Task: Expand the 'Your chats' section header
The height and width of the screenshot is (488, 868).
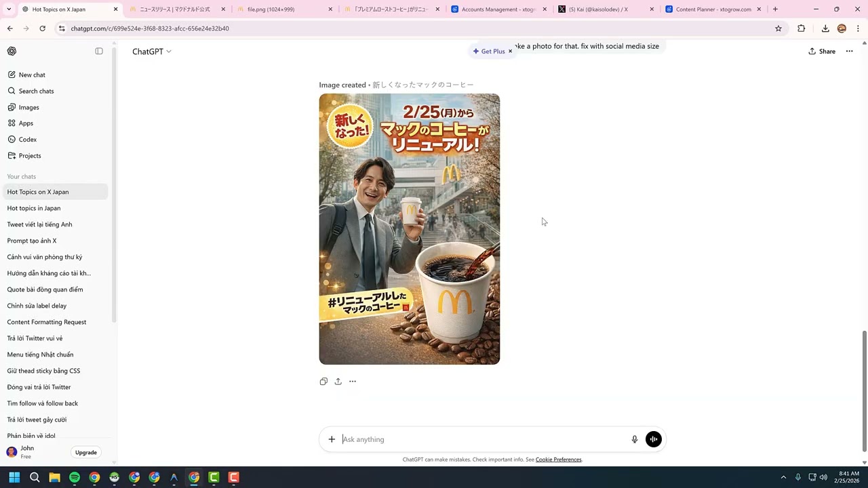Action: 22,176
